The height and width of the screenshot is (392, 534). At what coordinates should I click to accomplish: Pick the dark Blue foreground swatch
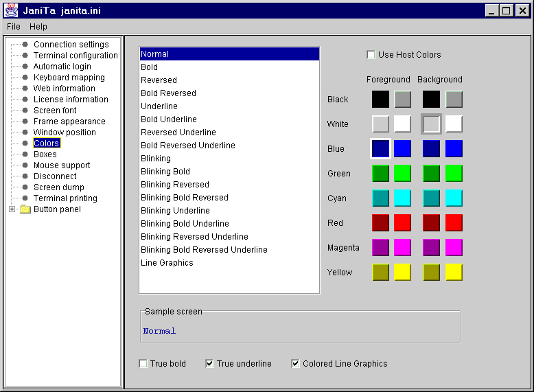(x=380, y=149)
